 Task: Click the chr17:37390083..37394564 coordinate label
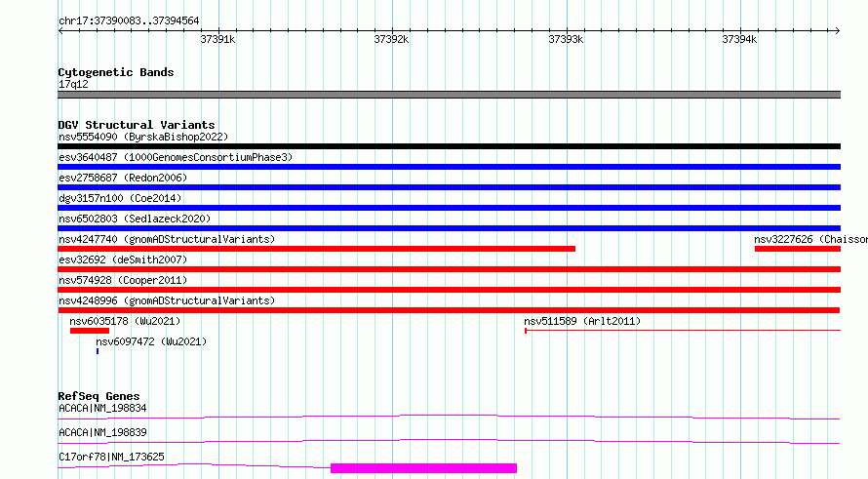click(129, 21)
